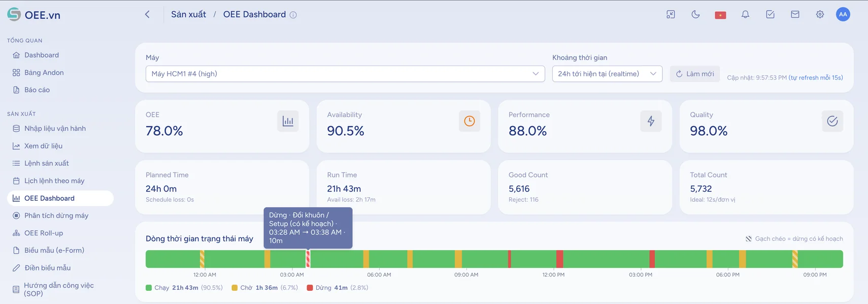
Task: Open the Điền biểu mẫu menu item
Action: [x=60, y=268]
